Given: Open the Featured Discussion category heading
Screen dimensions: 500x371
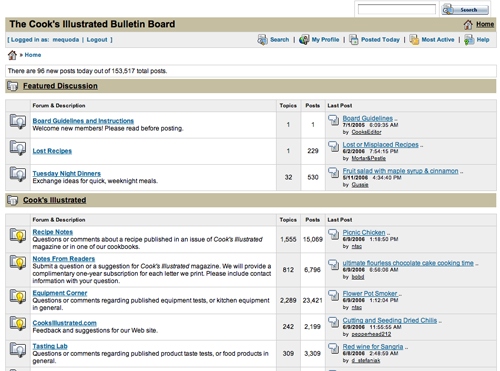Looking at the screenshot, I should tap(60, 86).
